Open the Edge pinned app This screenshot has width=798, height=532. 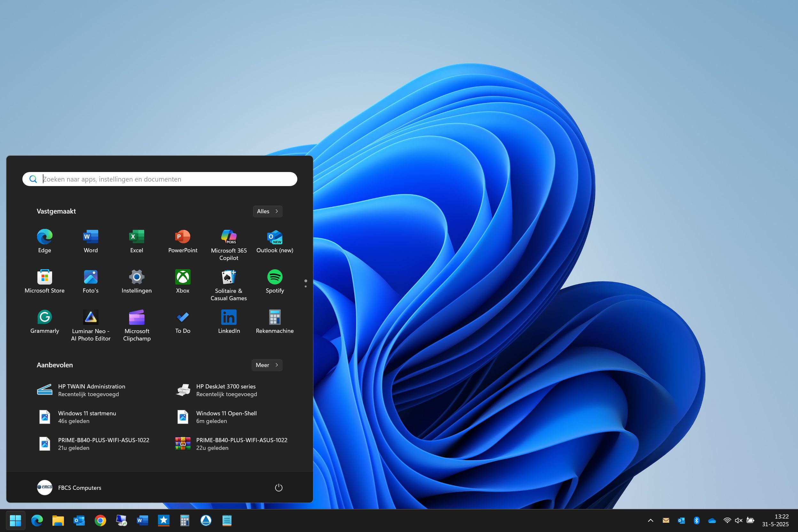(44, 241)
